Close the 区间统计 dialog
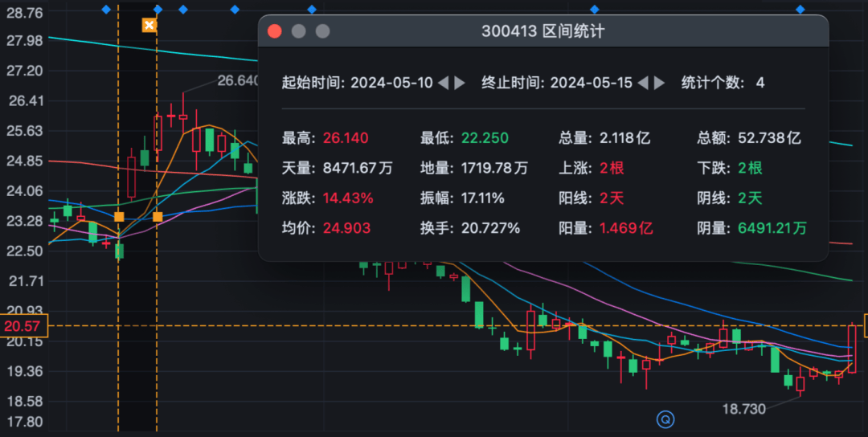The height and width of the screenshot is (437, 868). click(274, 31)
